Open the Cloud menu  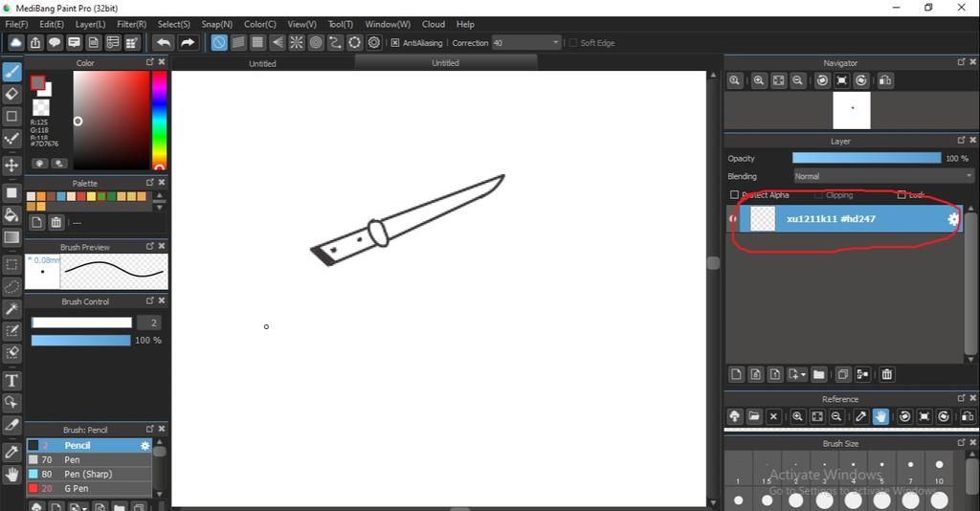coord(434,24)
